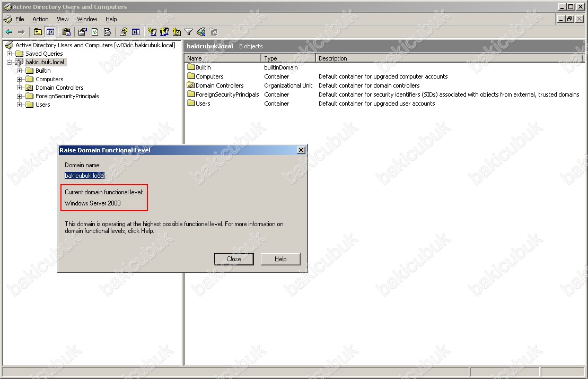Click the bakicubuk.local domain name field
588x379 pixels.
point(85,176)
